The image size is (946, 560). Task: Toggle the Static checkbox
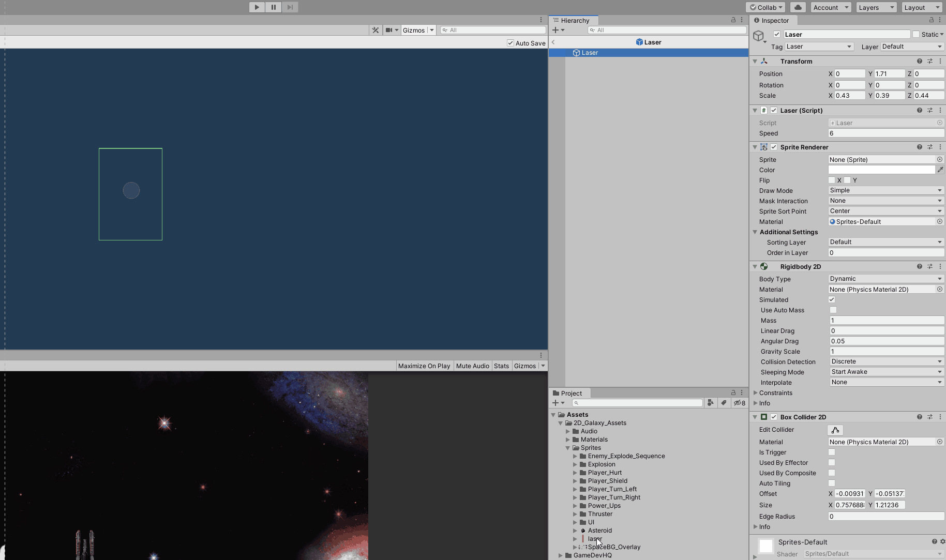click(x=916, y=34)
